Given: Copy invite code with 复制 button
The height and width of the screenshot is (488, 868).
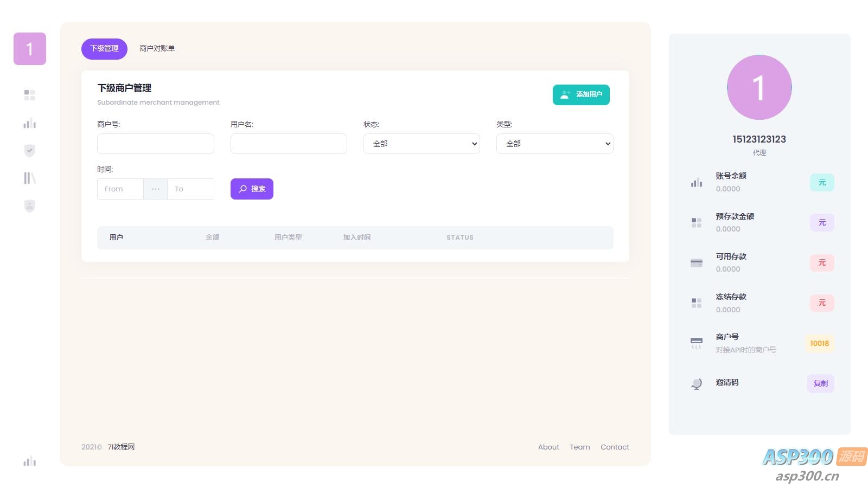Looking at the screenshot, I should pyautogui.click(x=820, y=383).
